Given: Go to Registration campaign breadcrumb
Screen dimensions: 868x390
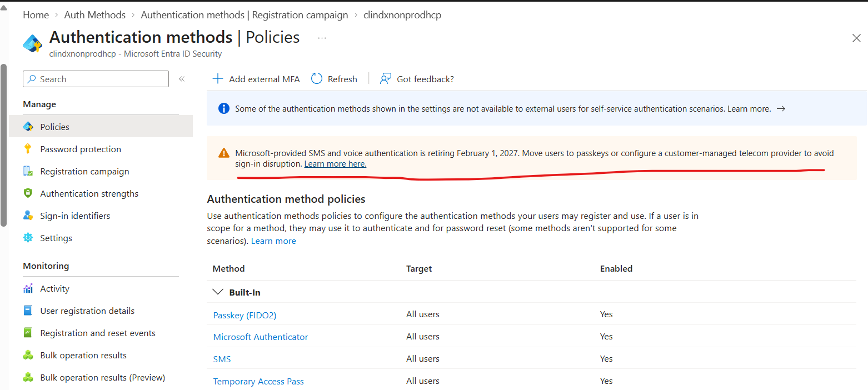Looking at the screenshot, I should click(x=245, y=15).
